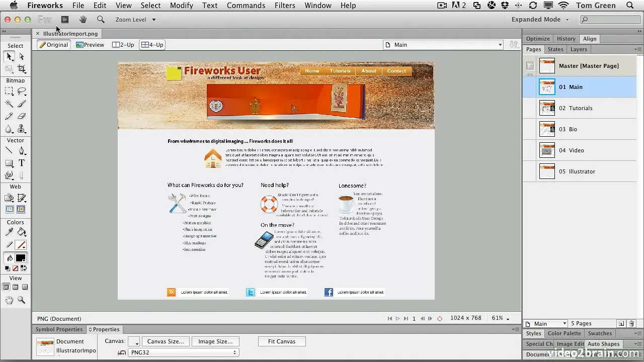The width and height of the screenshot is (644, 362).
Task: Select the Eraser tool
Action: (x=22, y=116)
